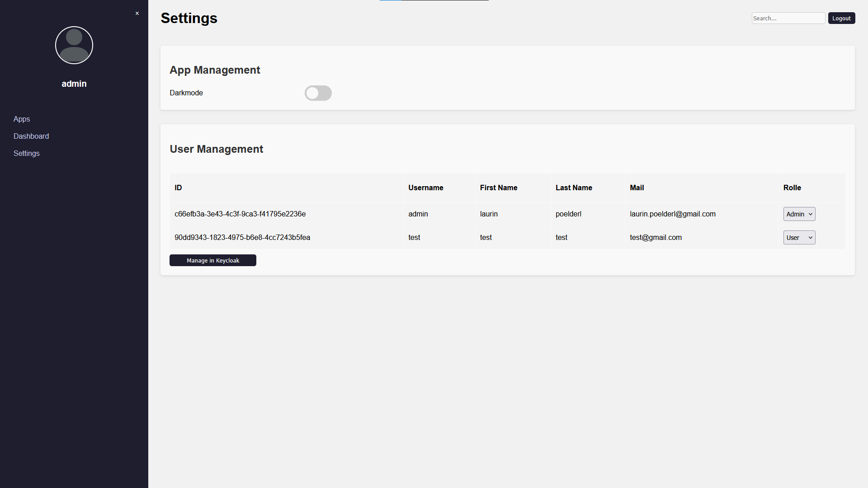The width and height of the screenshot is (868, 488).
Task: Click the admin username under the avatar
Action: (x=74, y=84)
